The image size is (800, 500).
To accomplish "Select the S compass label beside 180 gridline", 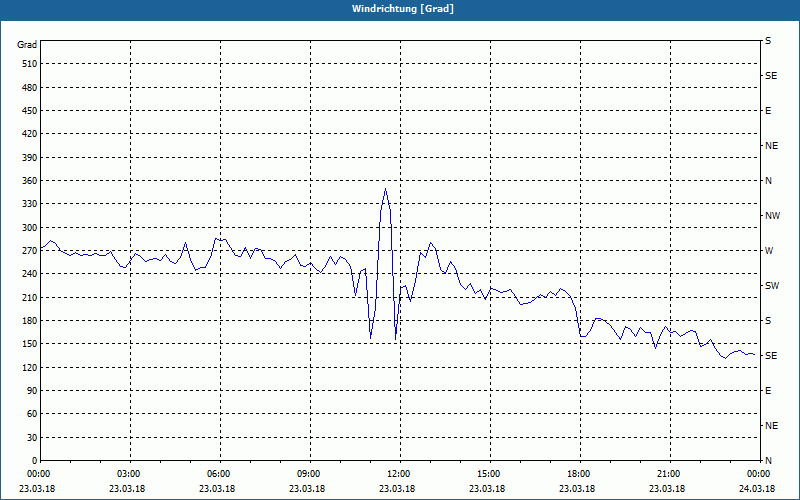I will [768, 321].
